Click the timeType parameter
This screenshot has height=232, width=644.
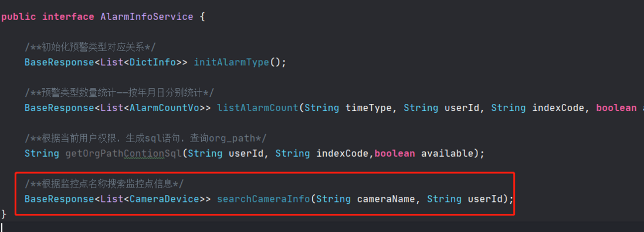368,108
